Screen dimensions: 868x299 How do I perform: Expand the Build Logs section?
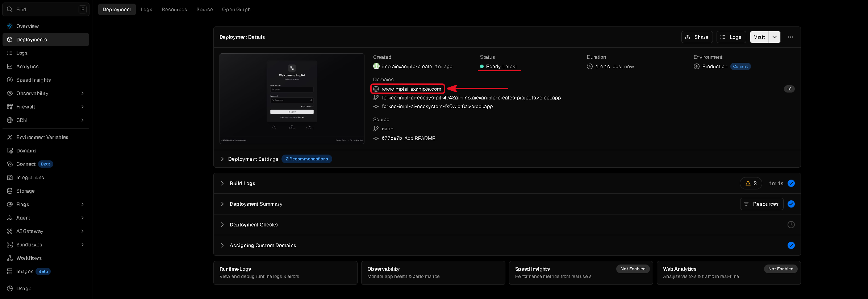click(x=222, y=183)
